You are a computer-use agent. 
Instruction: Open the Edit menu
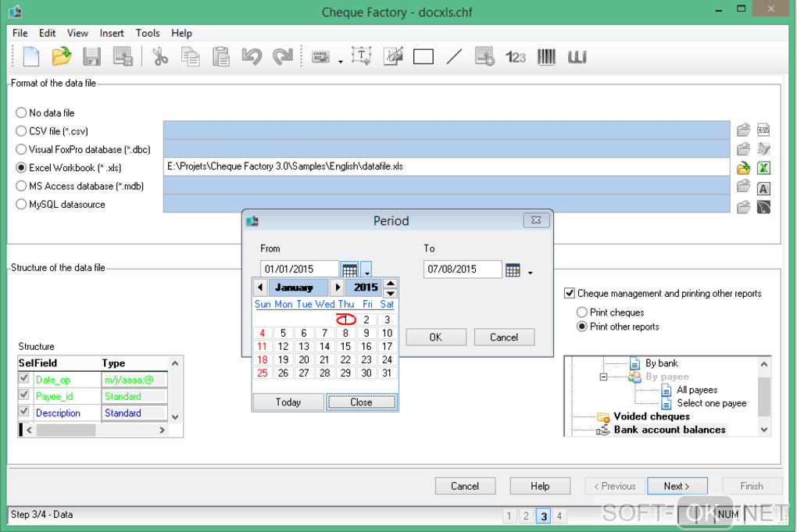click(x=47, y=33)
